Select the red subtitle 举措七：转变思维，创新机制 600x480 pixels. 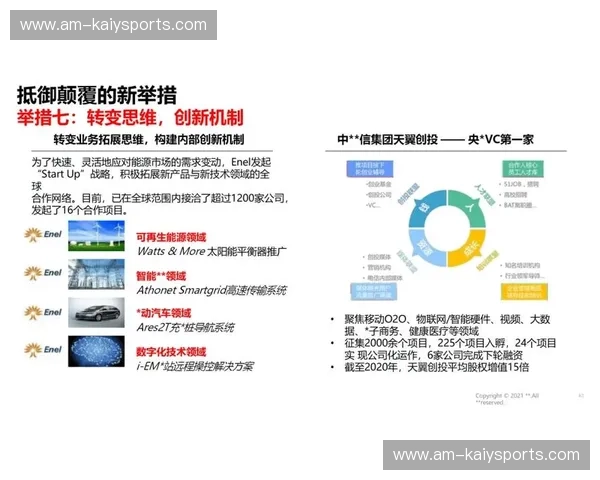130,117
